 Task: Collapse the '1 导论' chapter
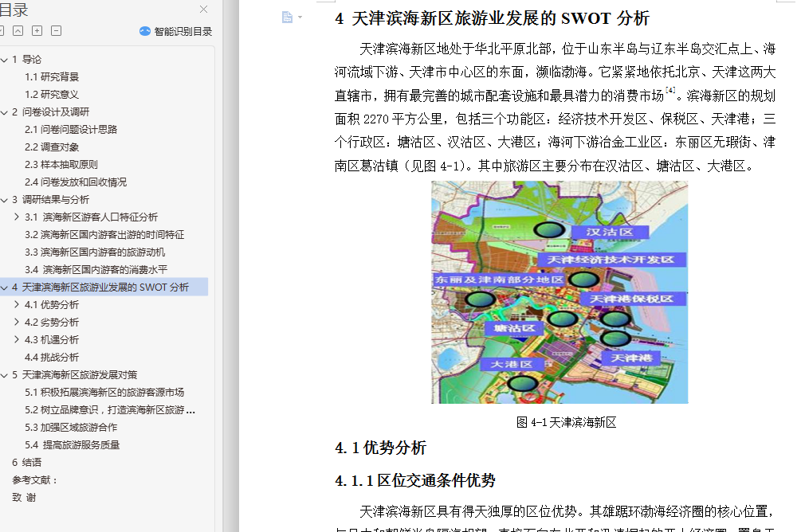pyautogui.click(x=4, y=60)
